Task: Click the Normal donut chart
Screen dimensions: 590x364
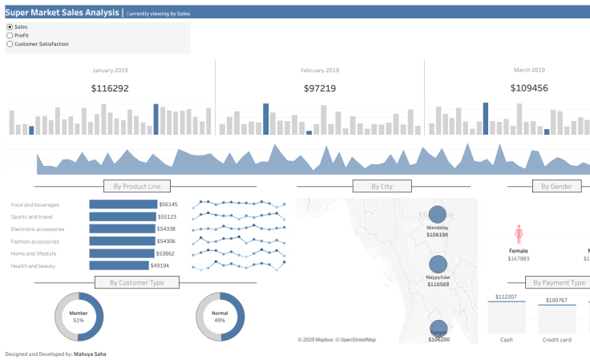Action: pyautogui.click(x=220, y=317)
